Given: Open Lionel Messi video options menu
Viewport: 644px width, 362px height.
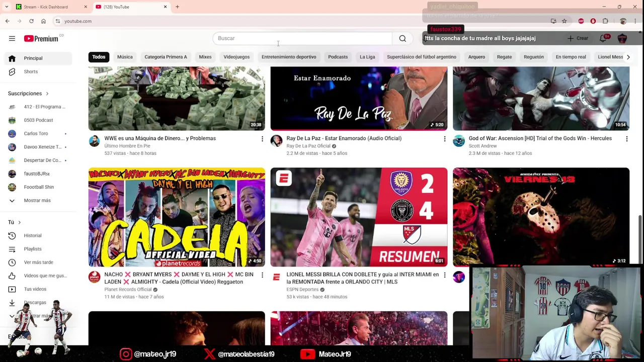Looking at the screenshot, I should [x=444, y=275].
